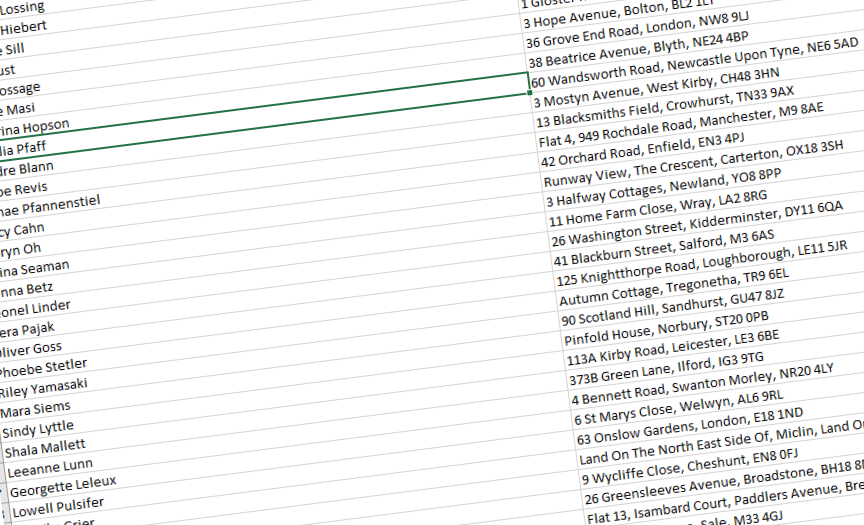Select the cell ending in 'era Pajak'
This screenshot has width=864, height=525.
point(26,330)
